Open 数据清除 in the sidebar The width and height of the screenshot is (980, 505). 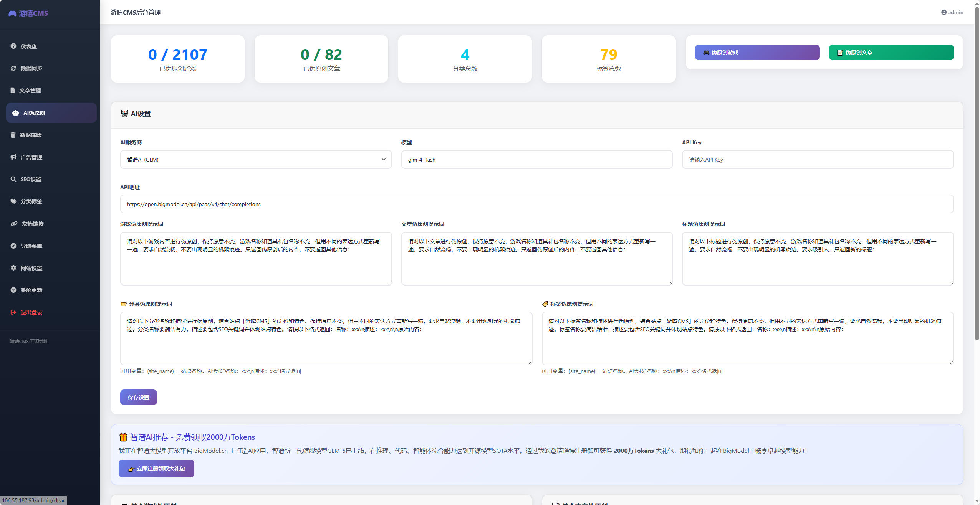point(51,135)
